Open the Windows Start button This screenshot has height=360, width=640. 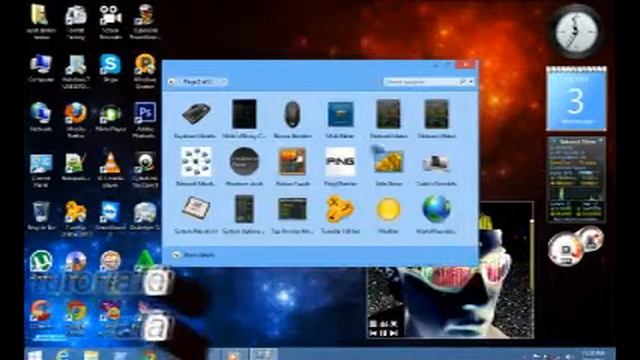point(35,355)
